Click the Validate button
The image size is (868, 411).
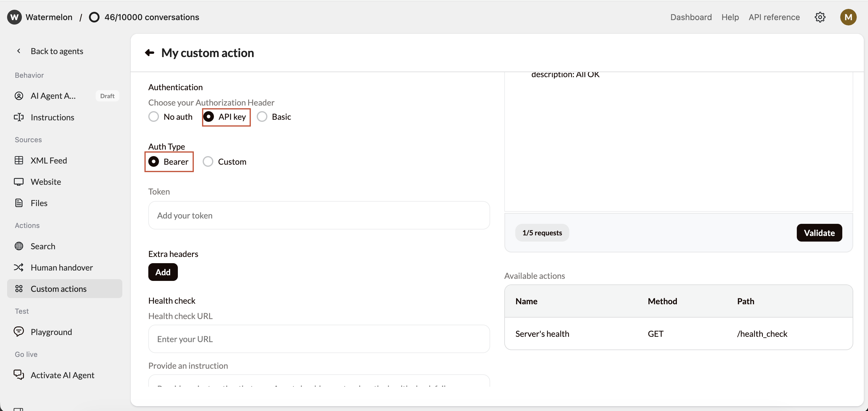point(819,233)
